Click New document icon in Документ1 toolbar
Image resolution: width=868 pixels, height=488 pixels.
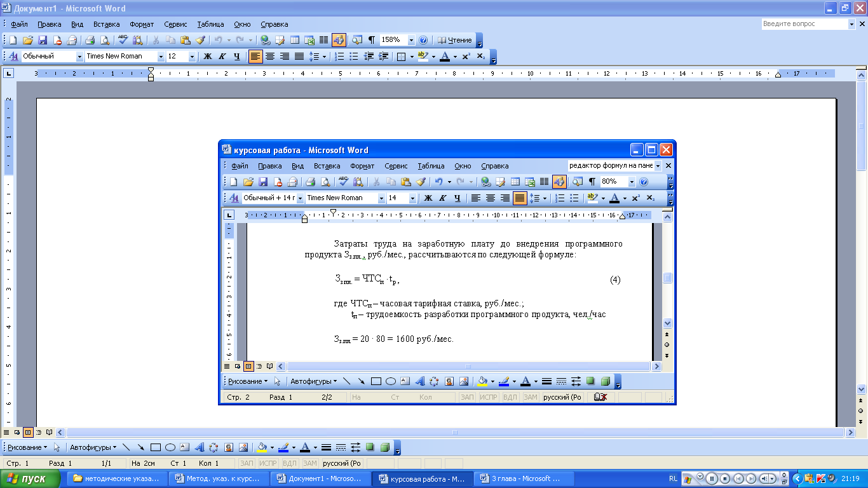tap(12, 40)
